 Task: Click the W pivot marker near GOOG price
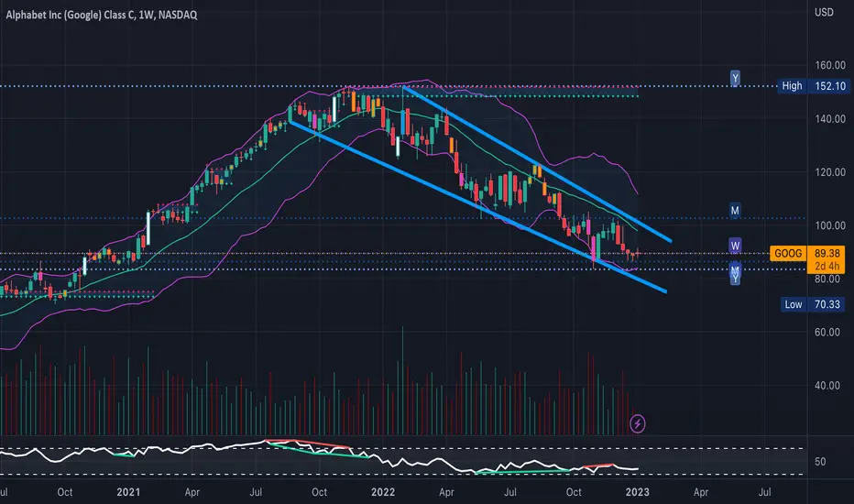tap(735, 246)
